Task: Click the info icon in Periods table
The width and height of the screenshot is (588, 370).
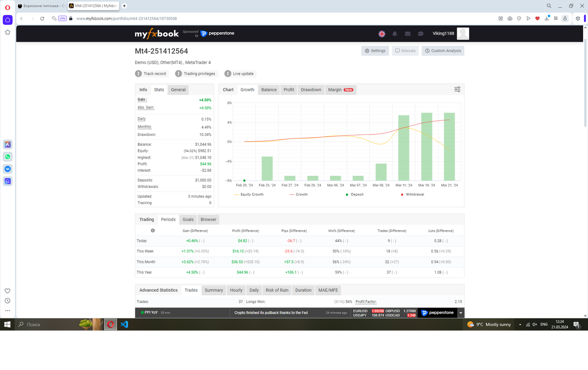Action: pos(153,231)
